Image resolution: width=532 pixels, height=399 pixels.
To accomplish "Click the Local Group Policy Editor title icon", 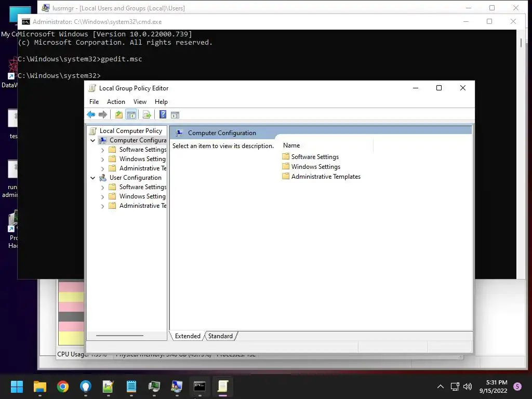I will [92, 88].
